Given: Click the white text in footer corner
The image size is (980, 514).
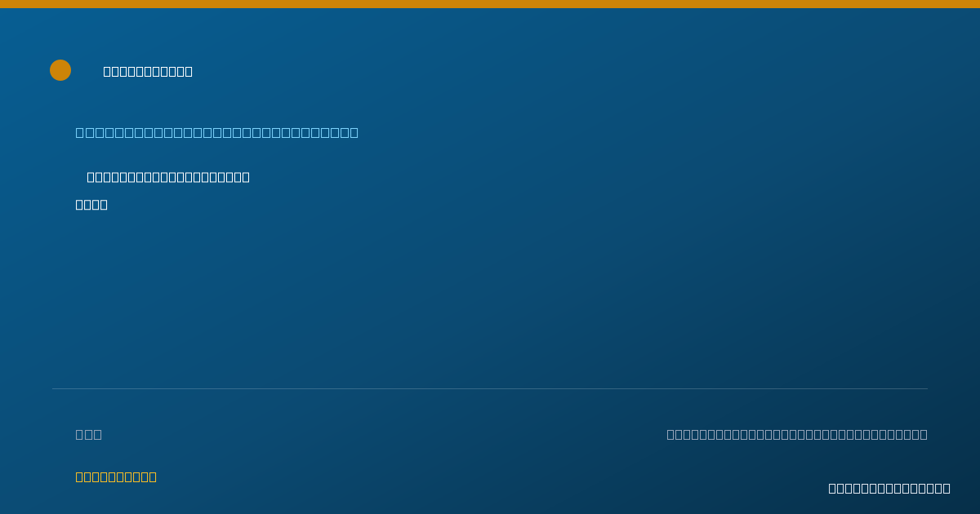Looking at the screenshot, I should 889,488.
